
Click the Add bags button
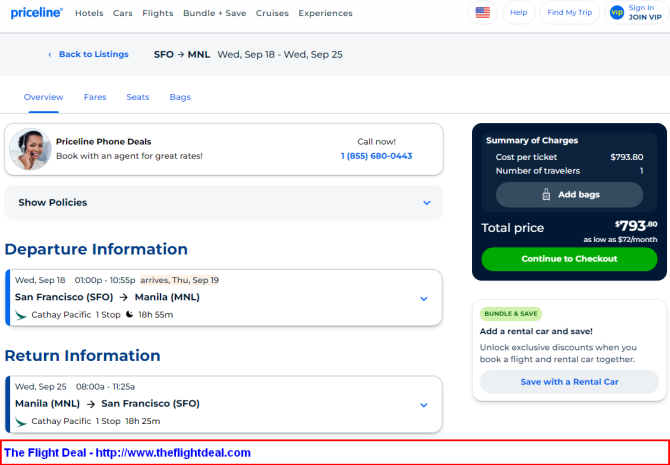[x=569, y=195]
